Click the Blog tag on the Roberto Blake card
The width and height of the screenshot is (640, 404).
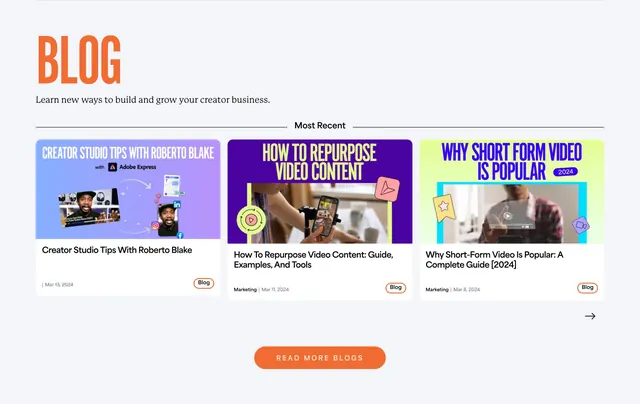pyautogui.click(x=204, y=283)
